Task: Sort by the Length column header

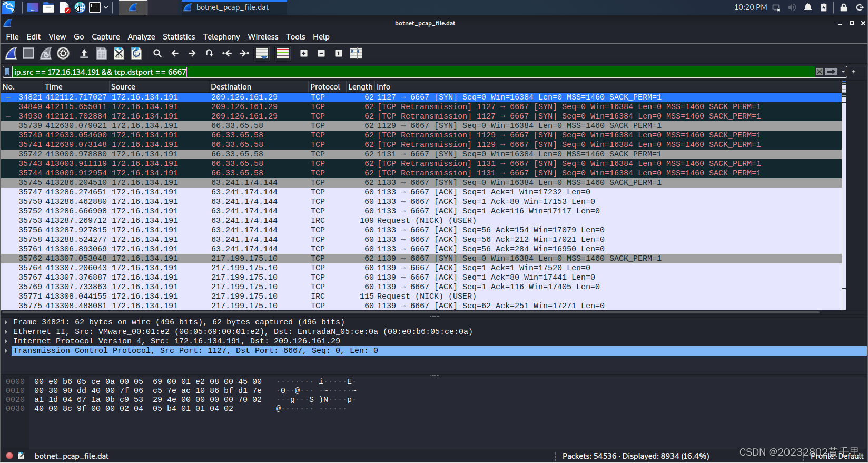Action: point(360,87)
